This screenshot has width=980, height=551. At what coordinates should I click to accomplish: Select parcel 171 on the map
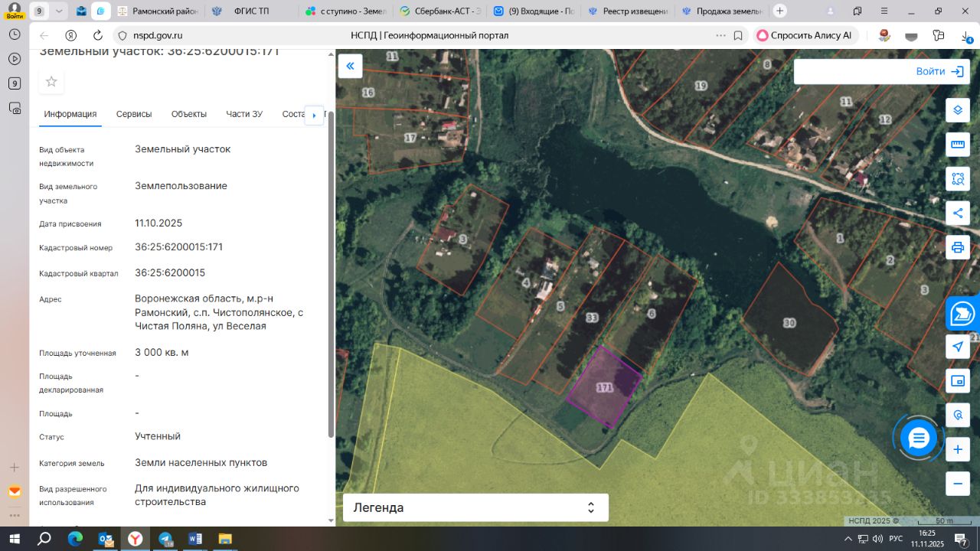pos(604,387)
